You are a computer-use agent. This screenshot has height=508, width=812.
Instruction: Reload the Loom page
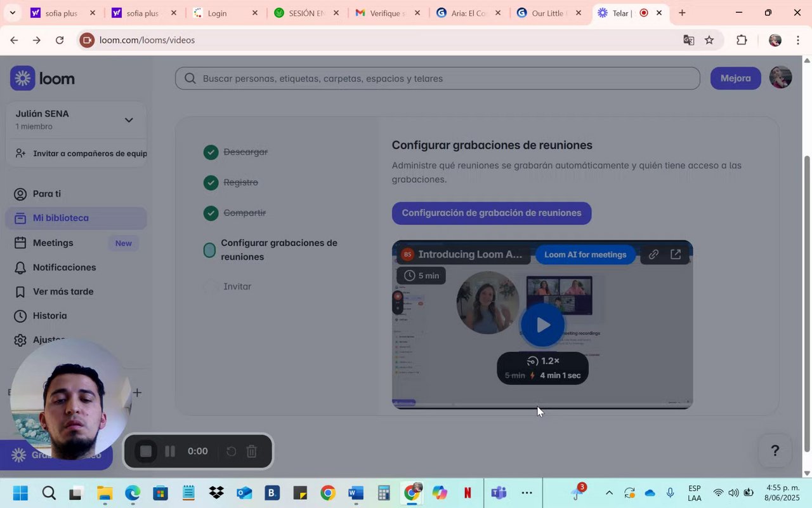(60, 40)
